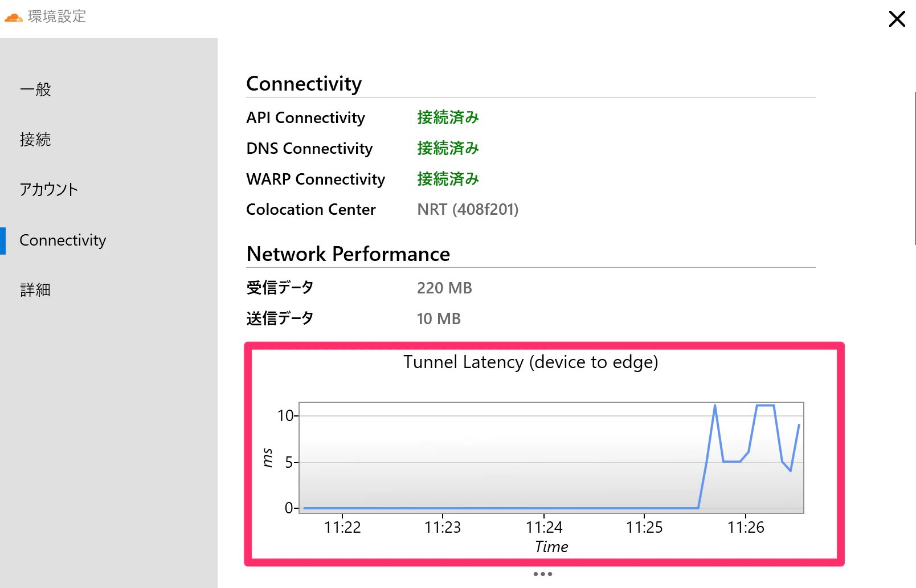Screen dimensions: 916x588
Task: Click the 受信データ value 220 MB
Action: [x=444, y=288]
